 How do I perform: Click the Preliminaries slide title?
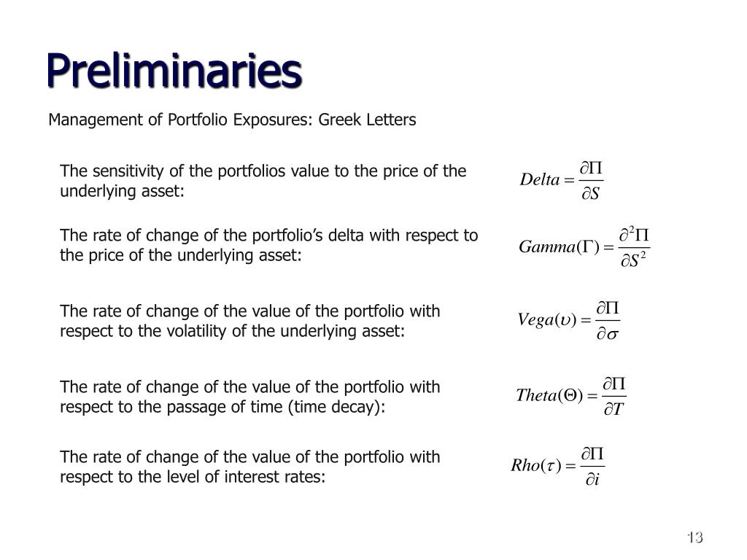coord(174,71)
